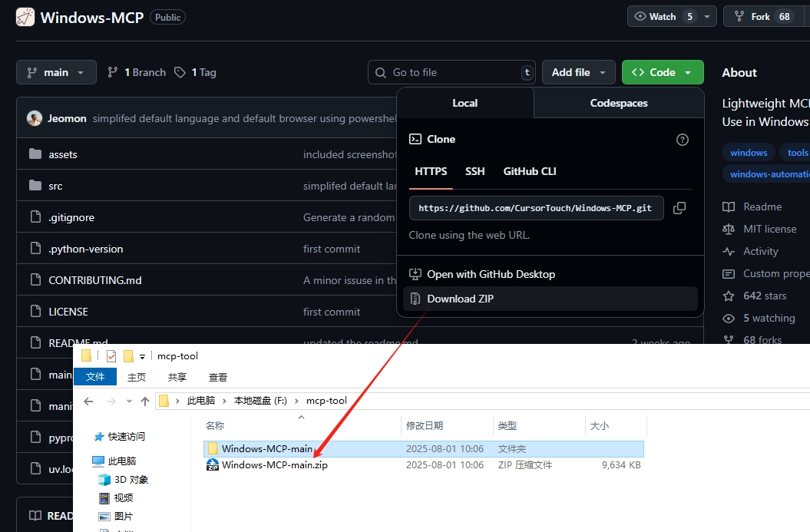Click the eye icon beside 5 watching
The width and height of the screenshot is (810, 532).
point(729,318)
